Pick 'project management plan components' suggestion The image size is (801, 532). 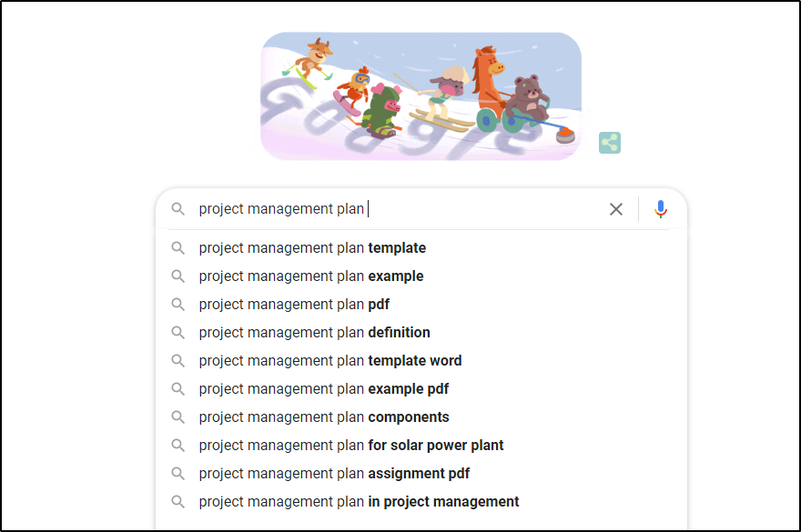click(324, 417)
